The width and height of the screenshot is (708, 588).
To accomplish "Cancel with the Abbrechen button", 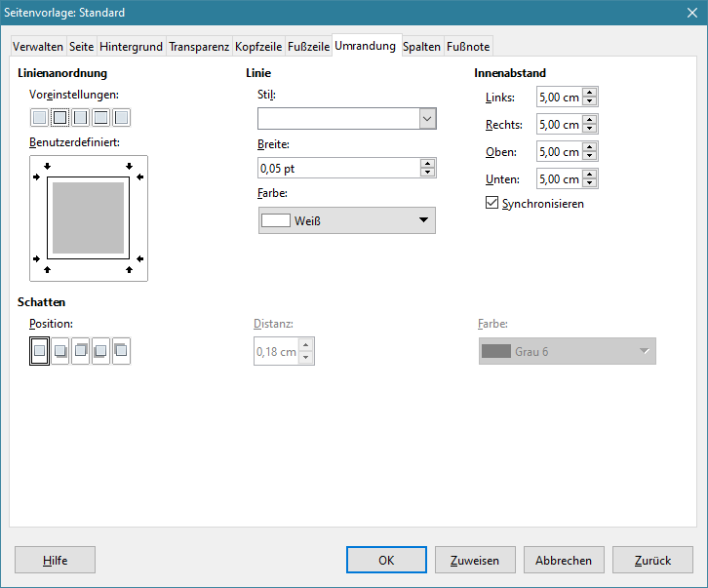I will coord(564,560).
